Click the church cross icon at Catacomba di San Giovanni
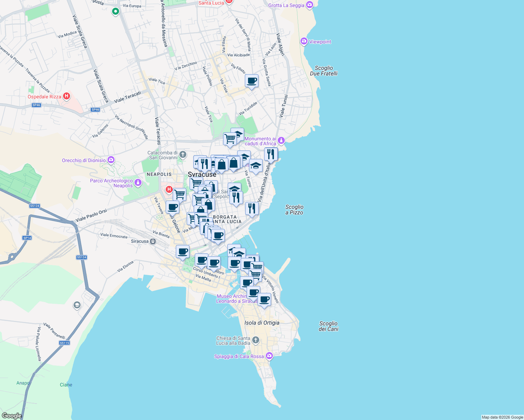This screenshot has width=524, height=420. 182,154
